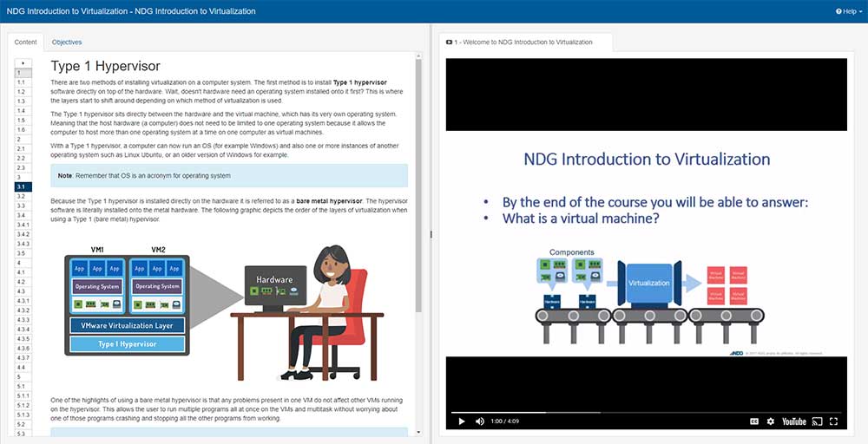Go to section 2.2 in the index
This screenshot has width=868, height=444.
23,158
